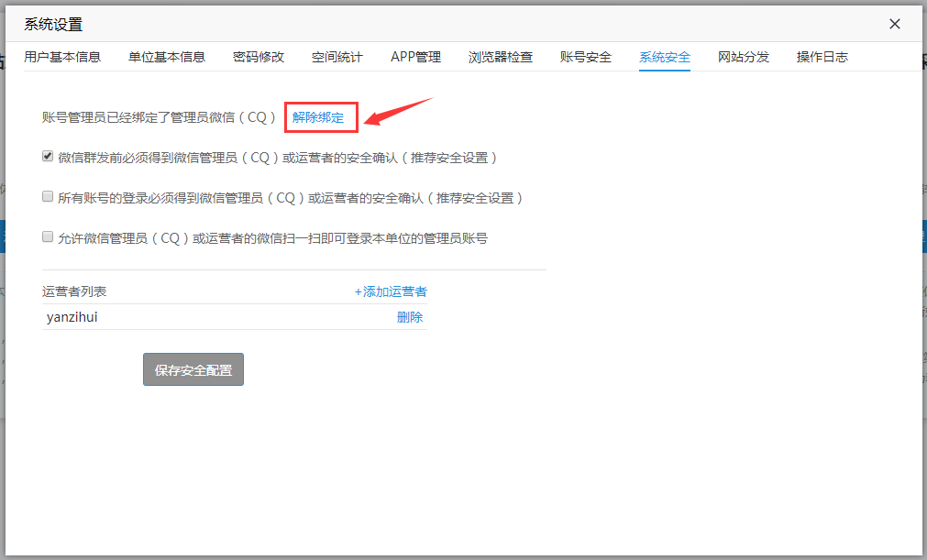Click 删除 next to yanzihui
The image size is (927, 560).
[x=410, y=317]
